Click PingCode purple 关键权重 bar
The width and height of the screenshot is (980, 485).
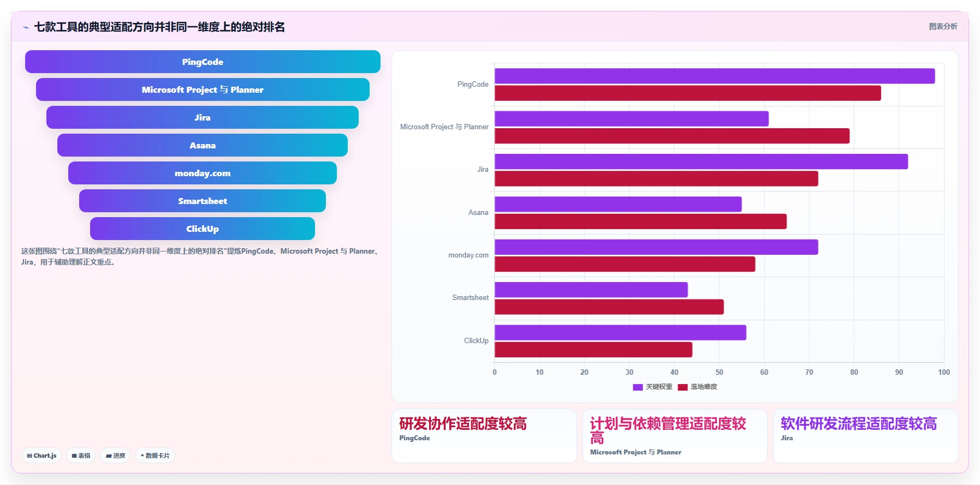pyautogui.click(x=715, y=76)
